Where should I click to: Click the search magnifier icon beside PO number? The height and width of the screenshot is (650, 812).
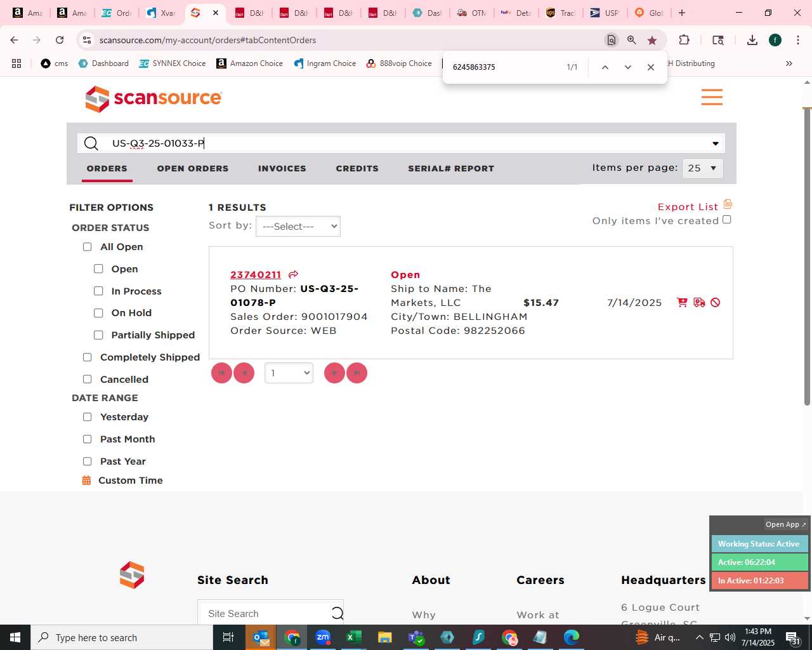pos(91,143)
